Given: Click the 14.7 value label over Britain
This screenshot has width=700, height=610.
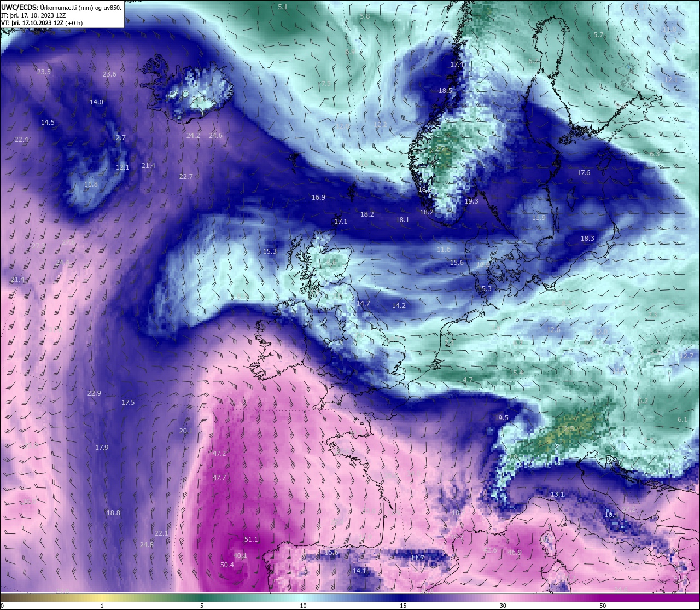Looking at the screenshot, I should click(363, 303).
